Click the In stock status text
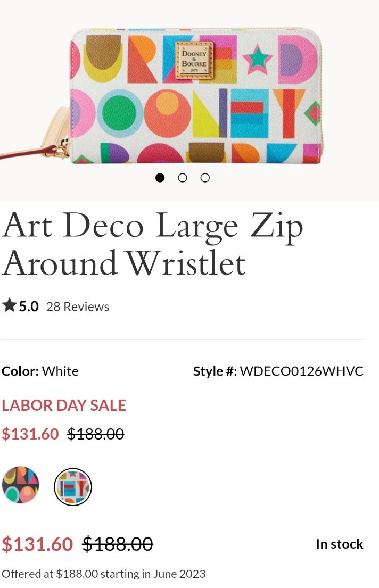This screenshot has width=379, height=588. pos(340,544)
